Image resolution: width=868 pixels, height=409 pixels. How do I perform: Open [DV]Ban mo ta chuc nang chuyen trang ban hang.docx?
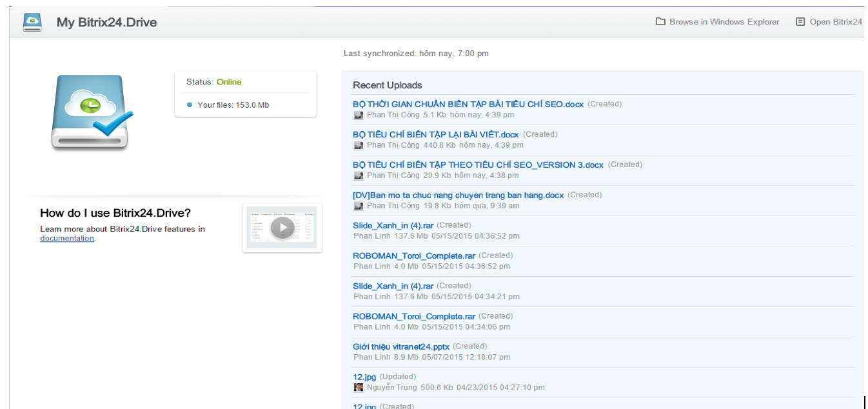(x=459, y=195)
